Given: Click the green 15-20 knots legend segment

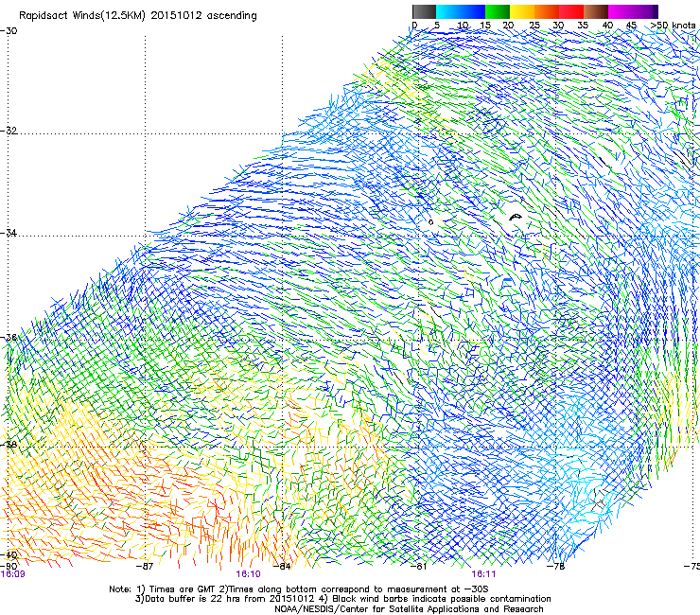Looking at the screenshot, I should [x=498, y=11].
